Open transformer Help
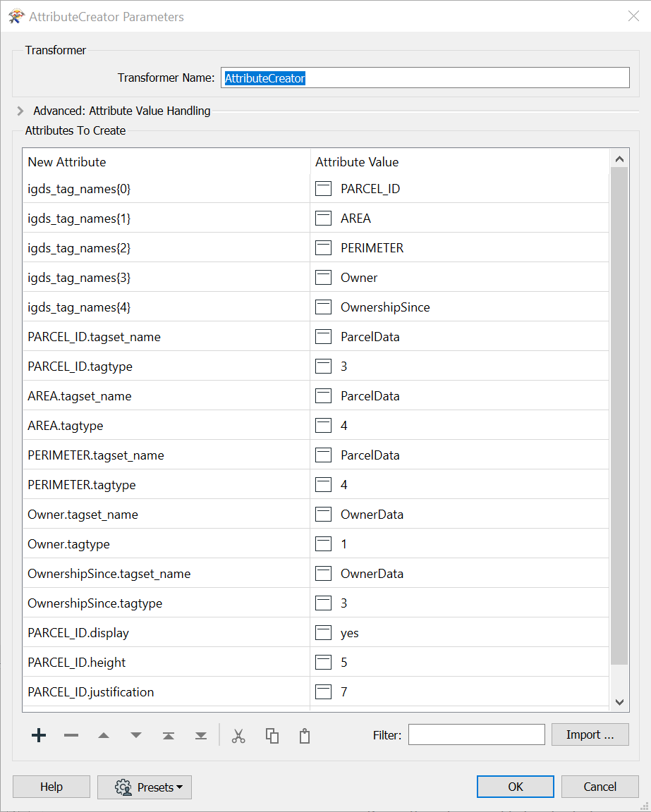The image size is (651, 812). (51, 786)
